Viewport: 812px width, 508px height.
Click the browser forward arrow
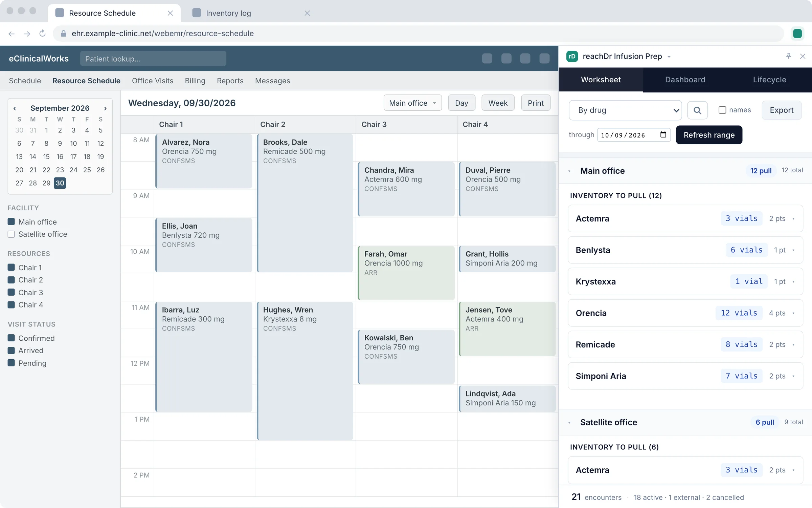click(x=27, y=34)
